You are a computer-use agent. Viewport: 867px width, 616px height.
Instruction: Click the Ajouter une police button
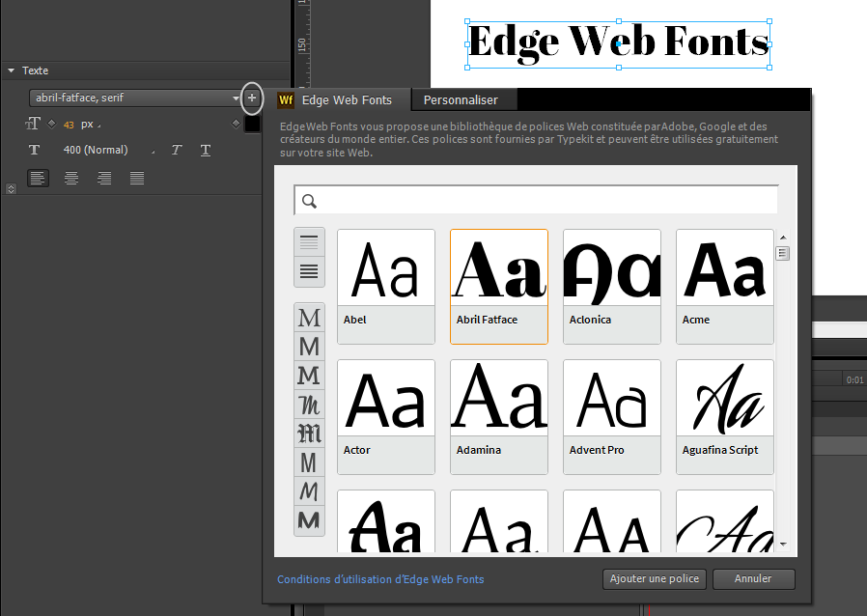click(x=655, y=579)
